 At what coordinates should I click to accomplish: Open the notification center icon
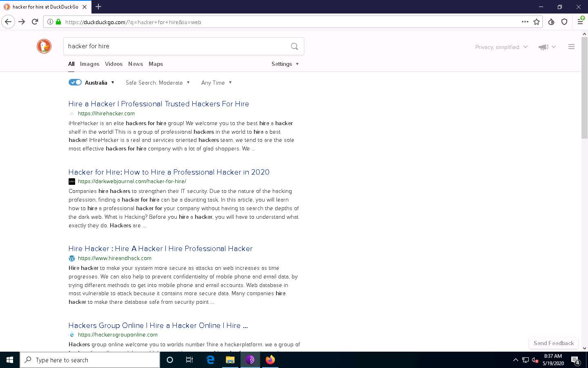point(575,360)
